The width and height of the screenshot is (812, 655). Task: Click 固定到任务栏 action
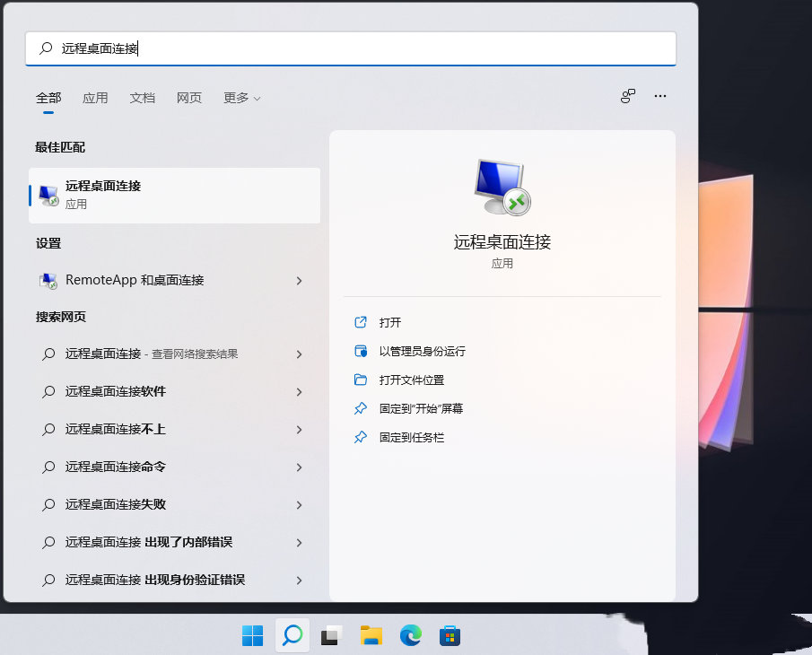[411, 437]
